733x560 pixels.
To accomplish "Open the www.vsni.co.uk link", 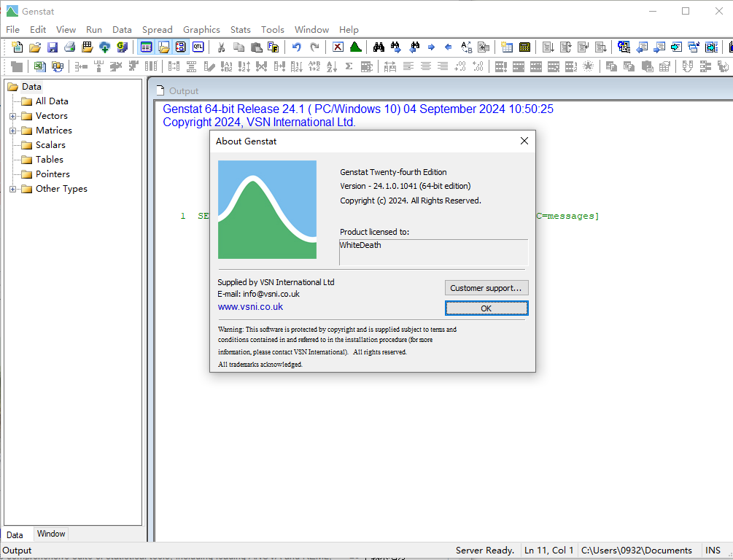I will click(250, 307).
